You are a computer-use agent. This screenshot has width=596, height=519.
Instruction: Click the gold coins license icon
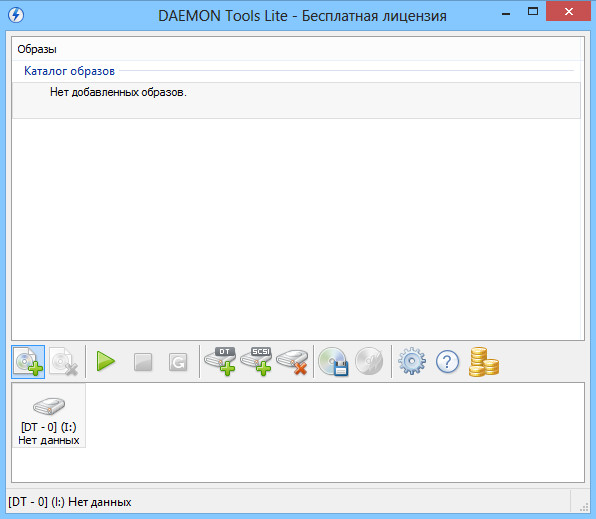point(483,362)
